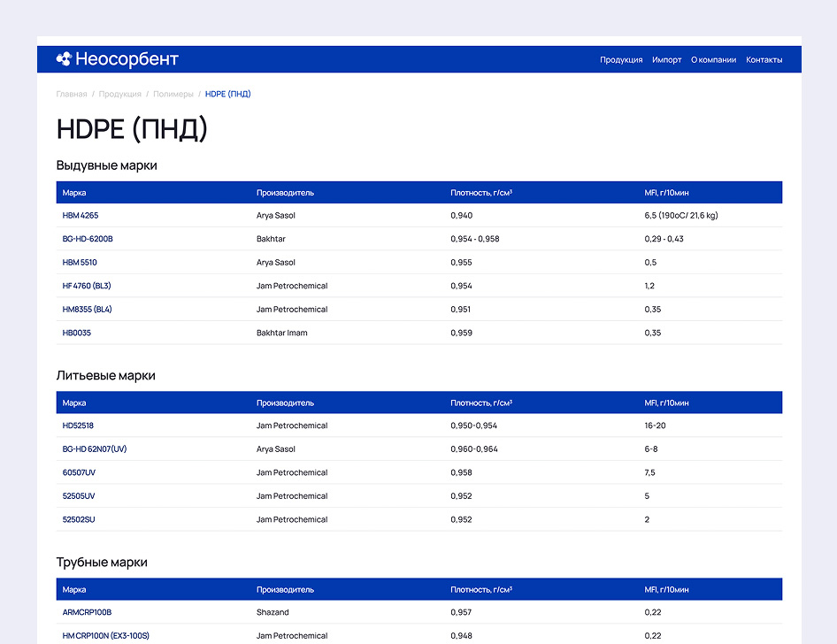Open the Импорт navigation item
The height and width of the screenshot is (644, 837).
point(666,60)
